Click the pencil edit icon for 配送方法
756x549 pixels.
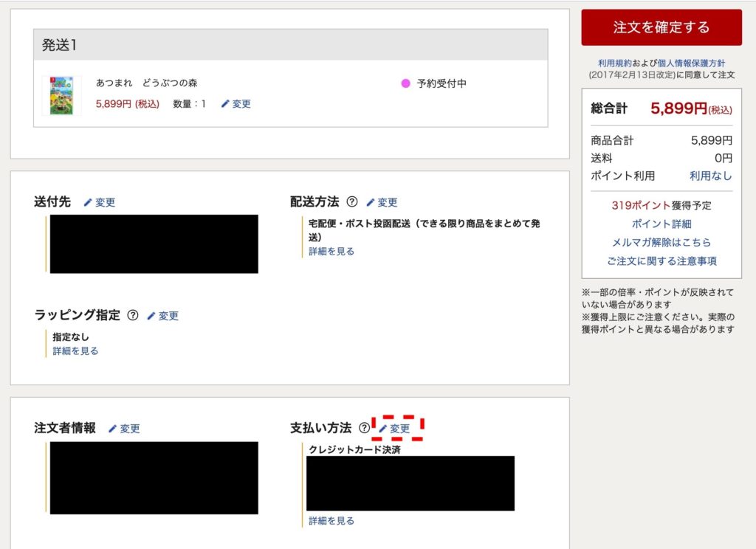click(371, 202)
